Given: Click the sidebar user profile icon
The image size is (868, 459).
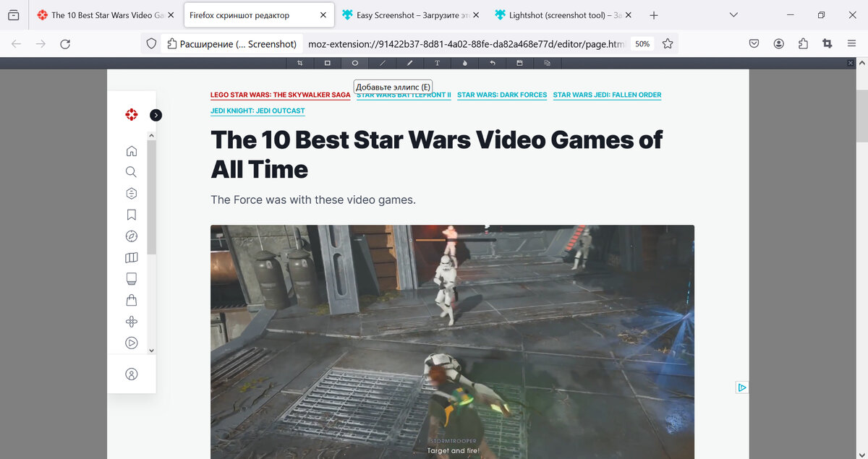Looking at the screenshot, I should [131, 374].
